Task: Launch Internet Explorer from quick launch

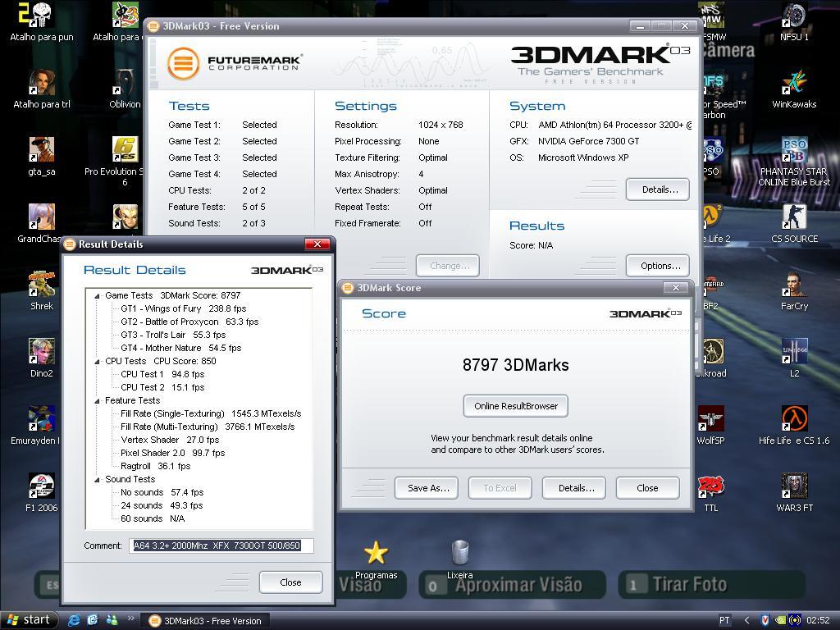Action: [x=74, y=620]
